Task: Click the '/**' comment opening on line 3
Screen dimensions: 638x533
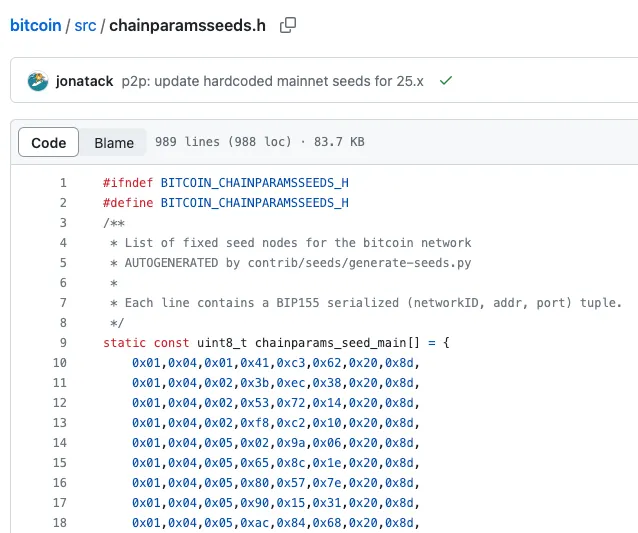Action: (x=114, y=223)
